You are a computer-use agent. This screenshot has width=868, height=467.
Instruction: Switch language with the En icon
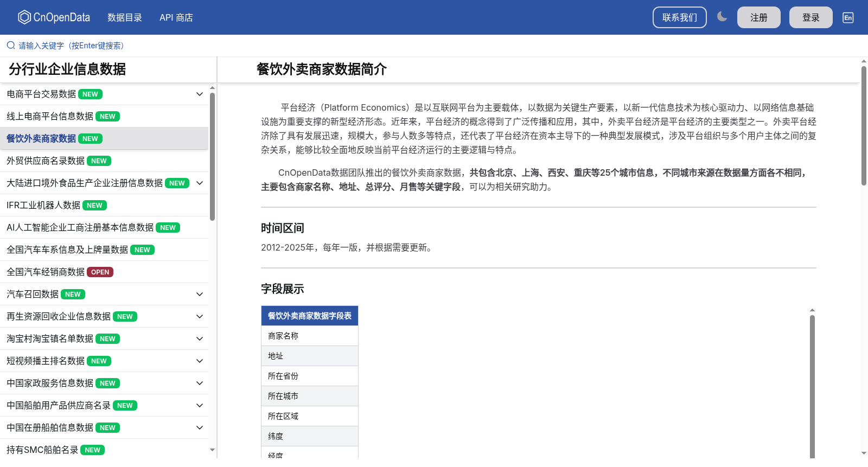coord(848,17)
